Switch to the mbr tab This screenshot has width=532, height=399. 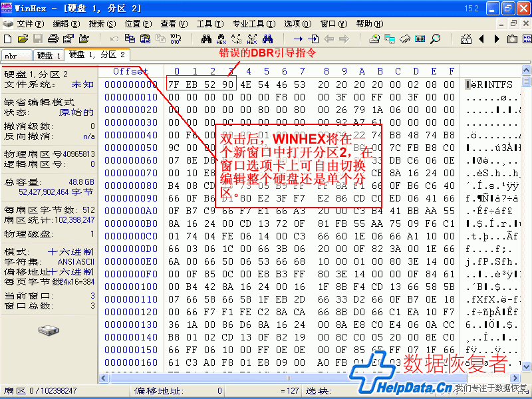[x=17, y=55]
